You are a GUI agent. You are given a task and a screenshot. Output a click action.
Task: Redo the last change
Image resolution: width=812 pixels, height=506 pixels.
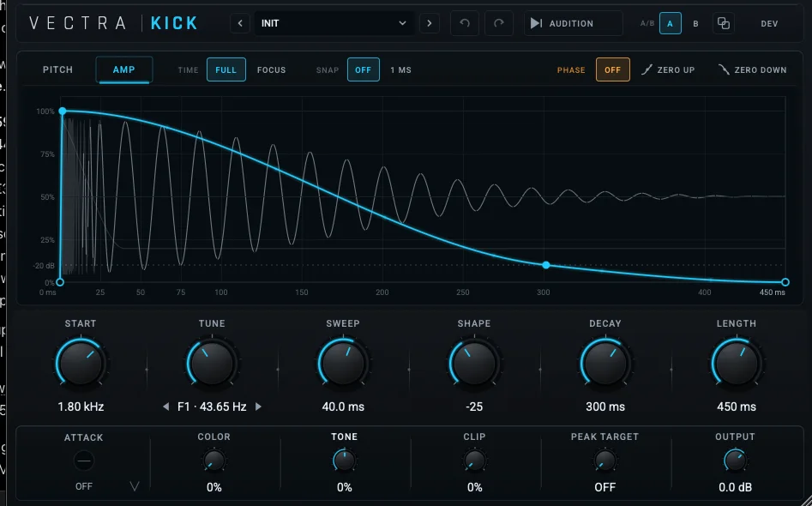click(x=499, y=23)
